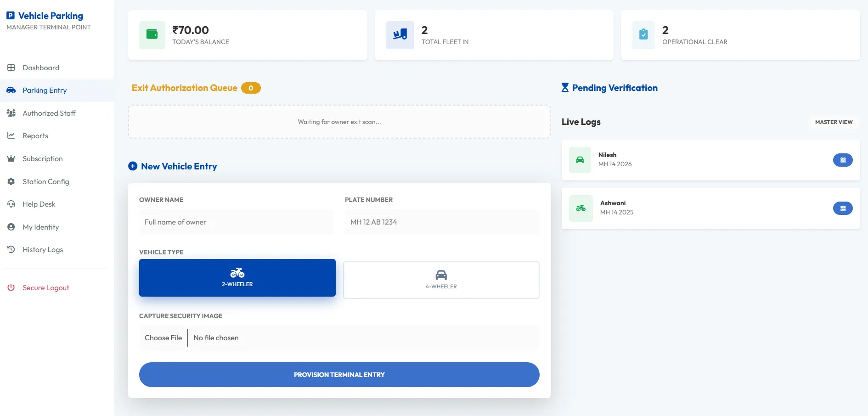
Task: Open the Reports section
Action: 35,136
